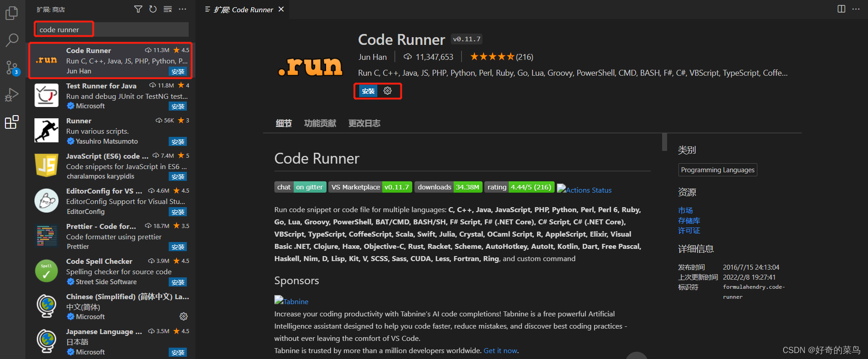Install EditorConfig for VS Code extension
868x359 pixels.
178,212
